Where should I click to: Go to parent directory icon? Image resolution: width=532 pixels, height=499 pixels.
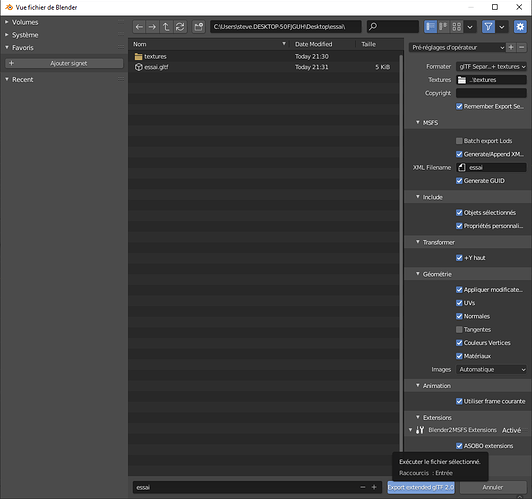click(x=166, y=27)
